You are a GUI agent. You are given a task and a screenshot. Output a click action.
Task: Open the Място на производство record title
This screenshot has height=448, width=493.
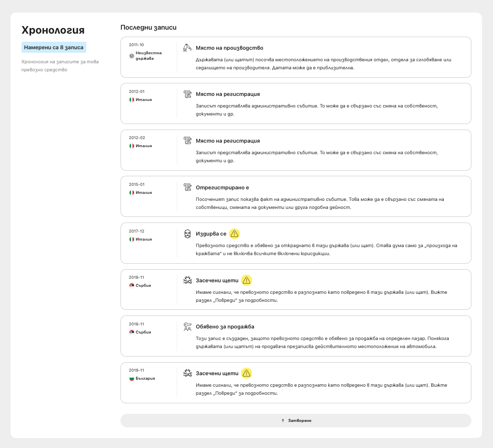(x=229, y=48)
